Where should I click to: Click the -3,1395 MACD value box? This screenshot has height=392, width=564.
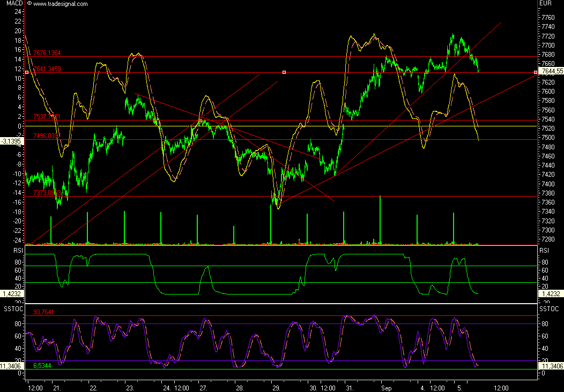coord(12,141)
